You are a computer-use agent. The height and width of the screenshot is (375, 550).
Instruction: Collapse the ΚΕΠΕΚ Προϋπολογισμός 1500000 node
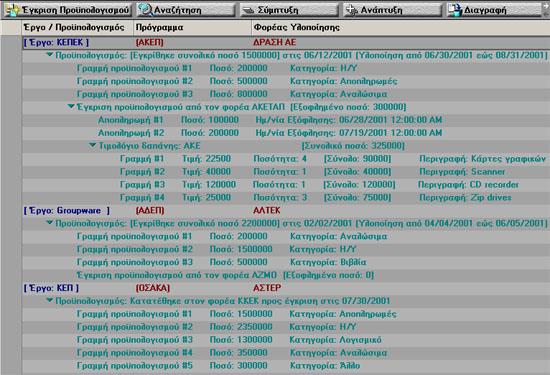click(x=50, y=54)
